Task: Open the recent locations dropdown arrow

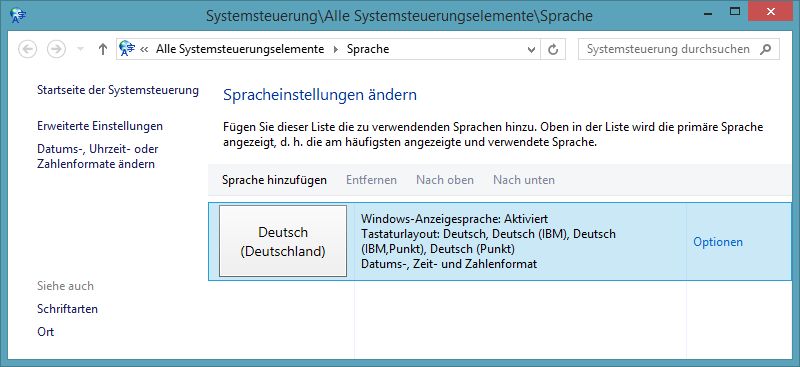Action: 80,49
